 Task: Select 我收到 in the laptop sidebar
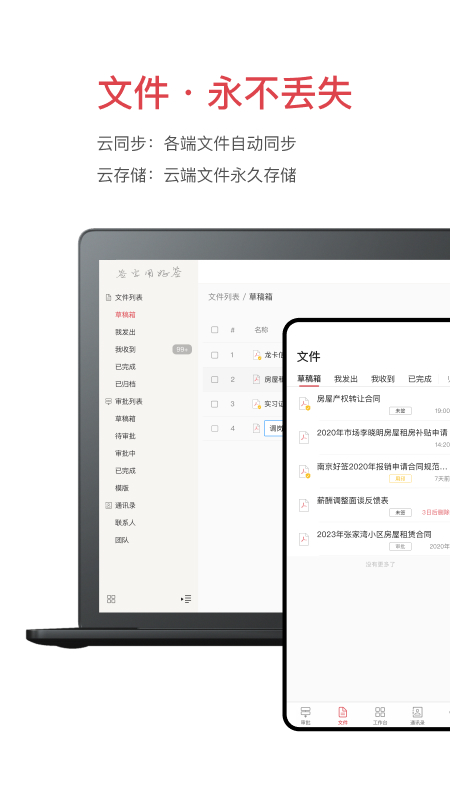pyautogui.click(x=125, y=349)
